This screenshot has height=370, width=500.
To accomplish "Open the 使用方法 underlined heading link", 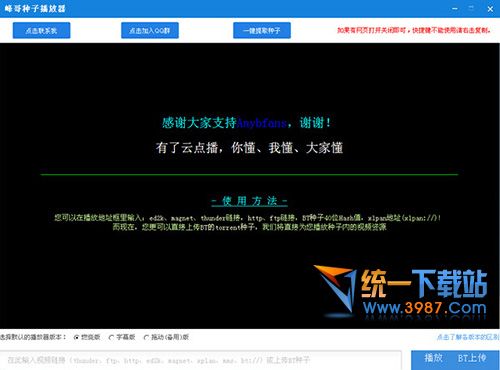I will (249, 201).
